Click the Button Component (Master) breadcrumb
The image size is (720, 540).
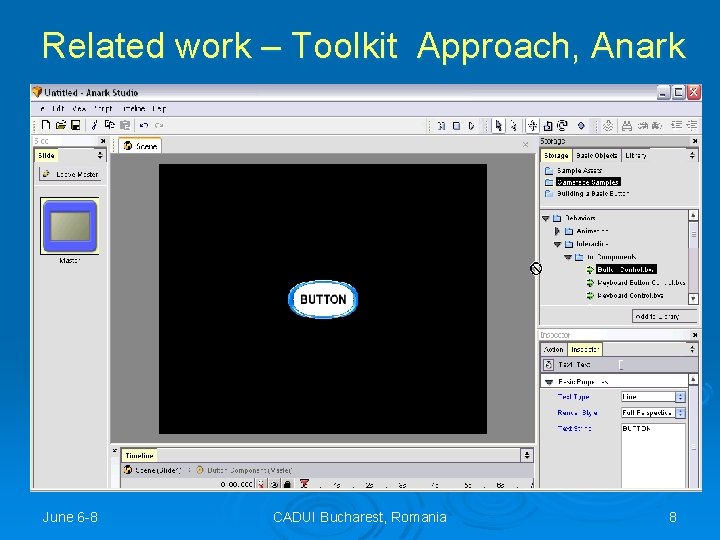click(x=243, y=470)
